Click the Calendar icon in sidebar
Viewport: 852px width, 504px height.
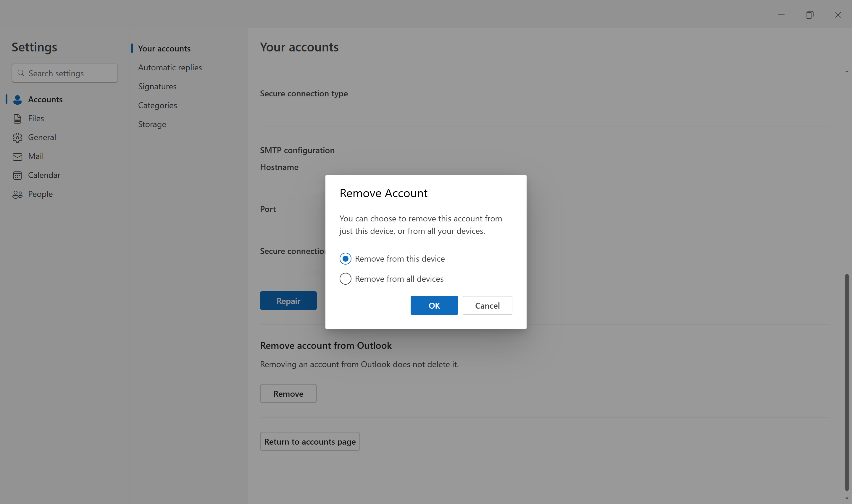coord(17,175)
